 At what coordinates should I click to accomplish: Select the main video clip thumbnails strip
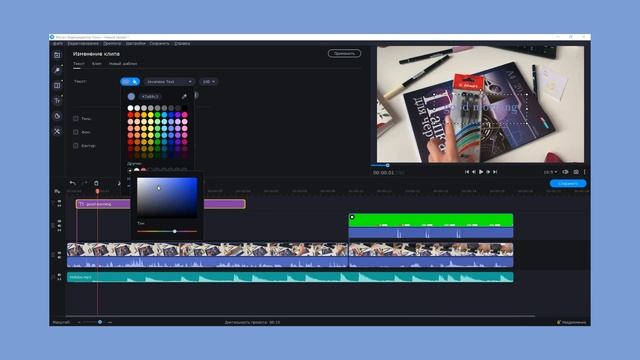[x=207, y=249]
